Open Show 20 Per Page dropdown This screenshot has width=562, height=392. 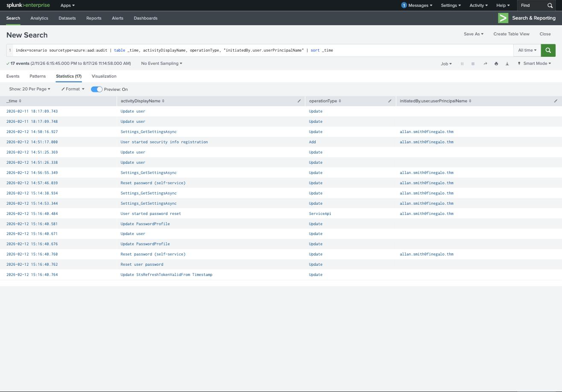[x=29, y=89]
